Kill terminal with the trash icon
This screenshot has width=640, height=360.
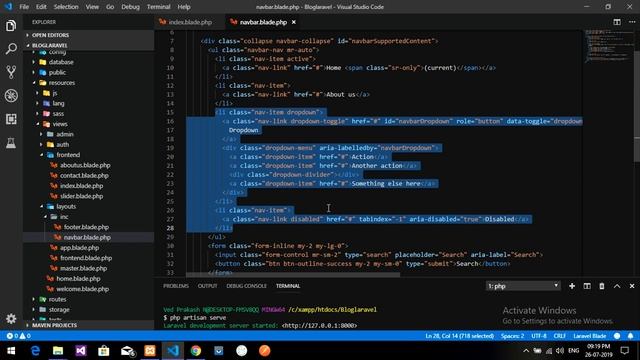point(602,286)
